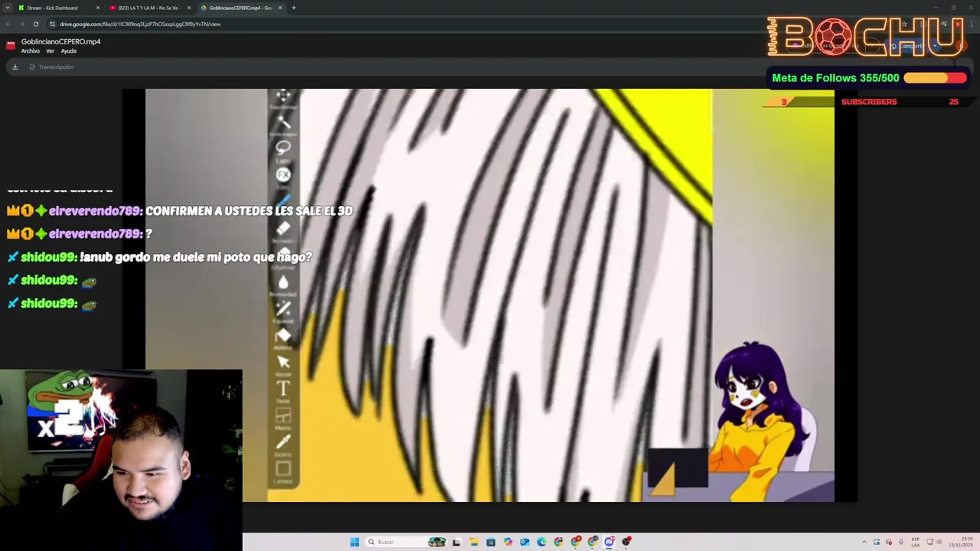Click the red video file type icon
Screen dimensions: 980x551
(x=11, y=45)
